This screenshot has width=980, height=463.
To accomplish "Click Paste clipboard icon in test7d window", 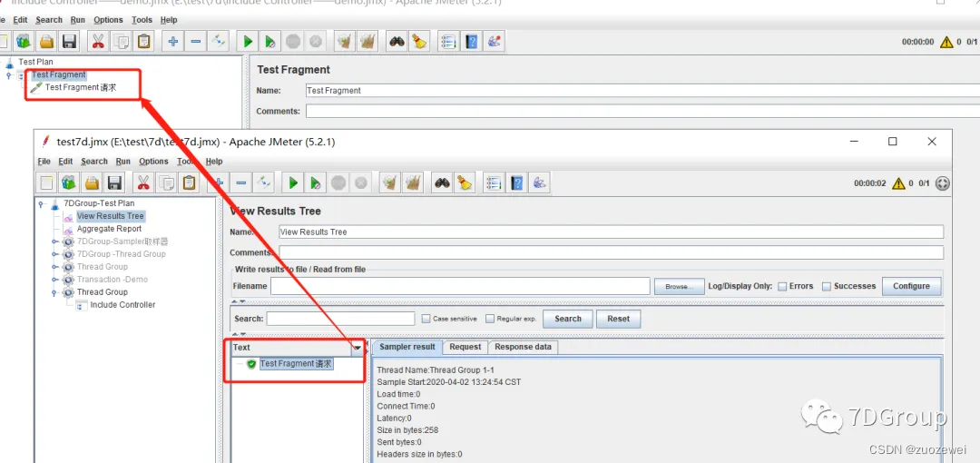I will (189, 183).
